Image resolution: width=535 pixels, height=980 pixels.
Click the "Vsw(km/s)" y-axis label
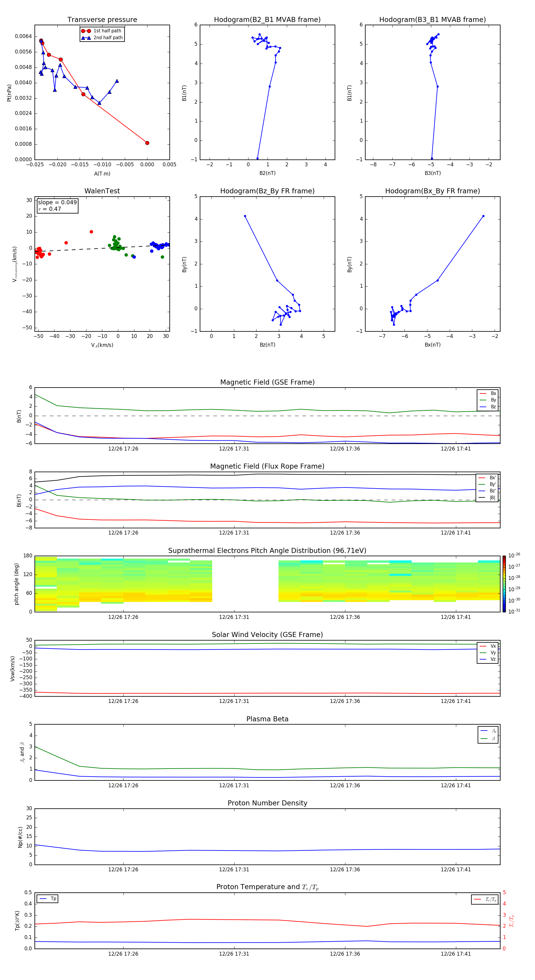pyautogui.click(x=12, y=668)
